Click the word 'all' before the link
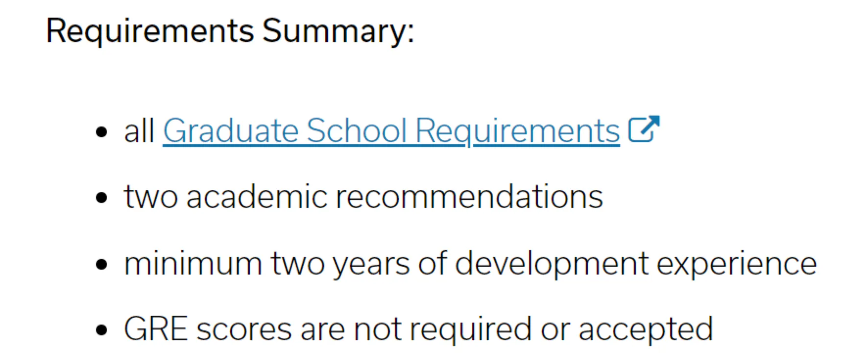Viewport: 868px width, 353px height. (139, 131)
